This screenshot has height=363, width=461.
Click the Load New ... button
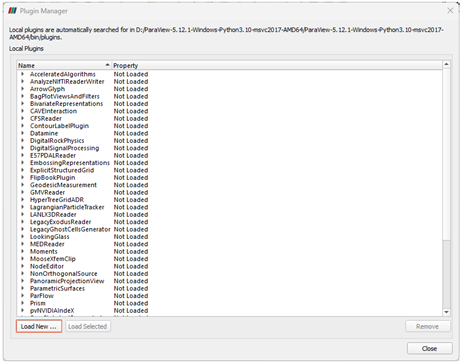pyautogui.click(x=39, y=326)
